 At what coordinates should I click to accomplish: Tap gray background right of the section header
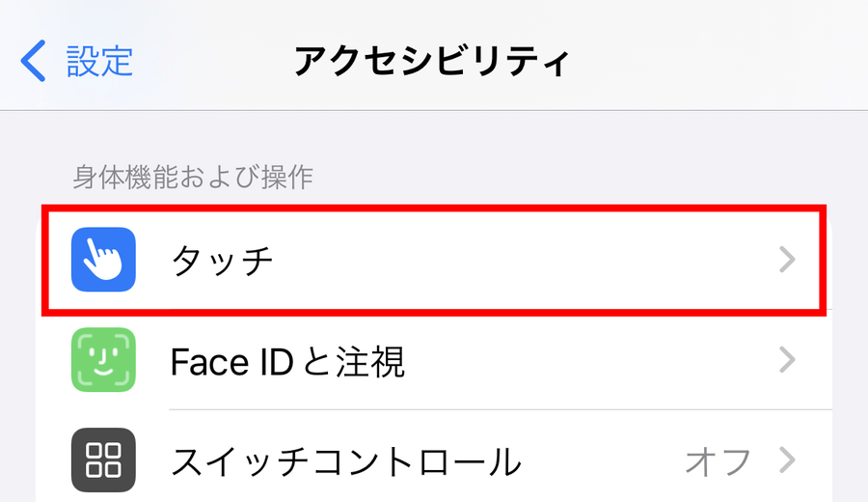coord(579,177)
